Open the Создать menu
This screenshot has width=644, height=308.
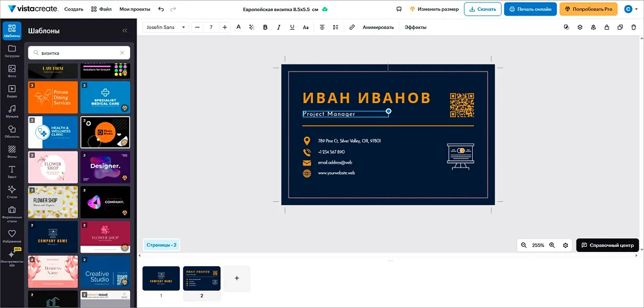pyautogui.click(x=74, y=9)
